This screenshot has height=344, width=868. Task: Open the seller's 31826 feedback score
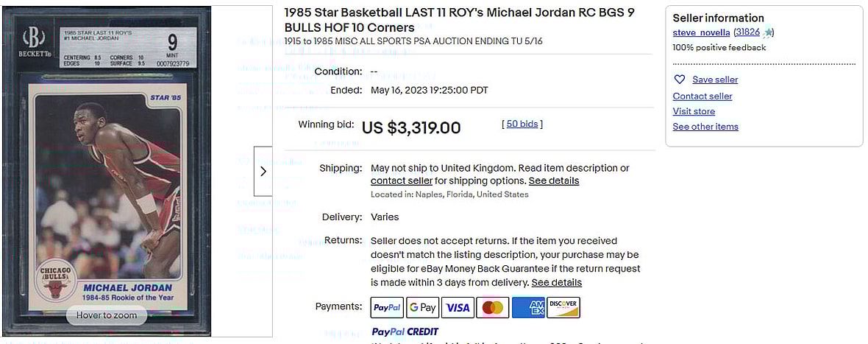tap(748, 32)
